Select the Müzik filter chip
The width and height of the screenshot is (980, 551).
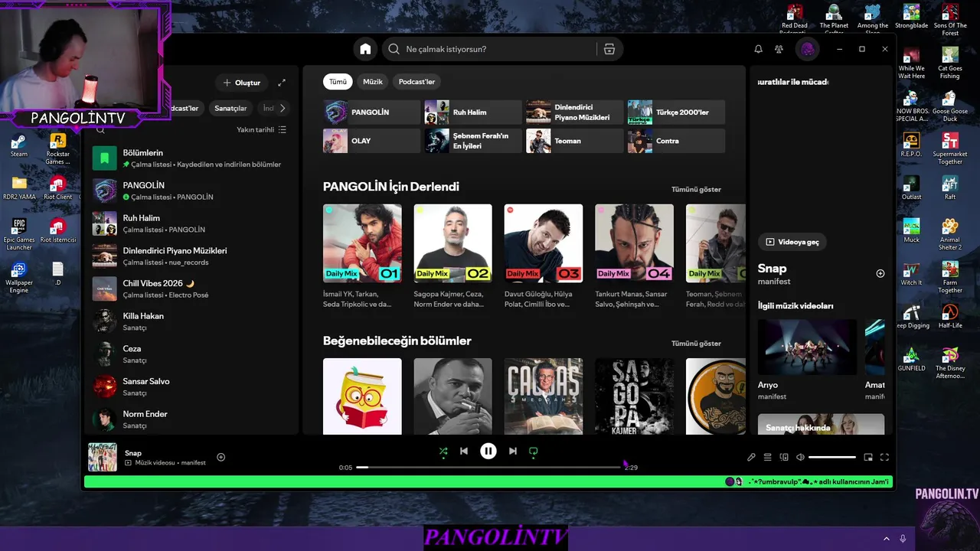pyautogui.click(x=373, y=82)
